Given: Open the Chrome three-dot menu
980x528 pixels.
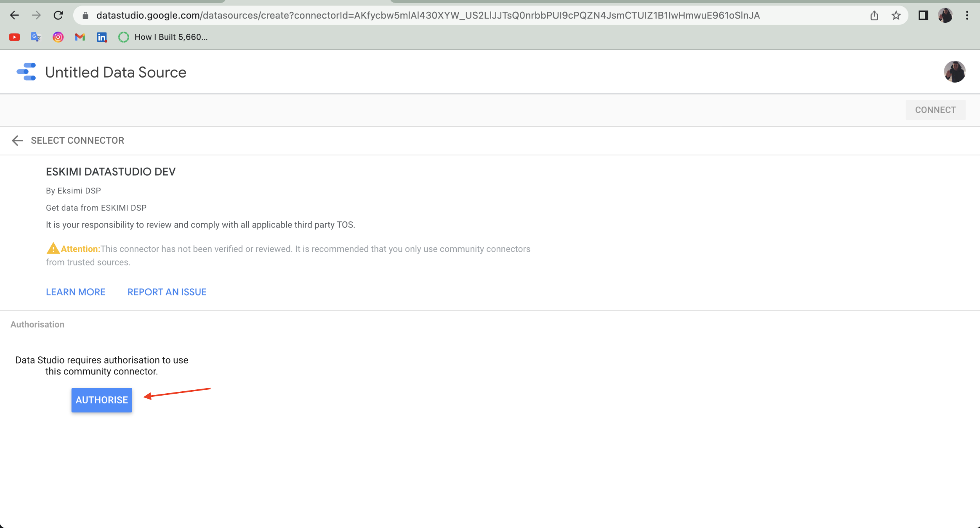Looking at the screenshot, I should point(967,15).
